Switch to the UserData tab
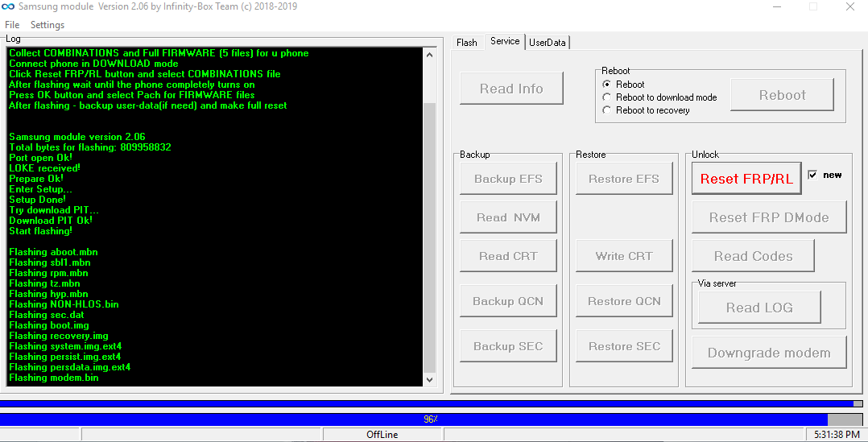Viewport: 868px width, 442px height. click(x=548, y=43)
